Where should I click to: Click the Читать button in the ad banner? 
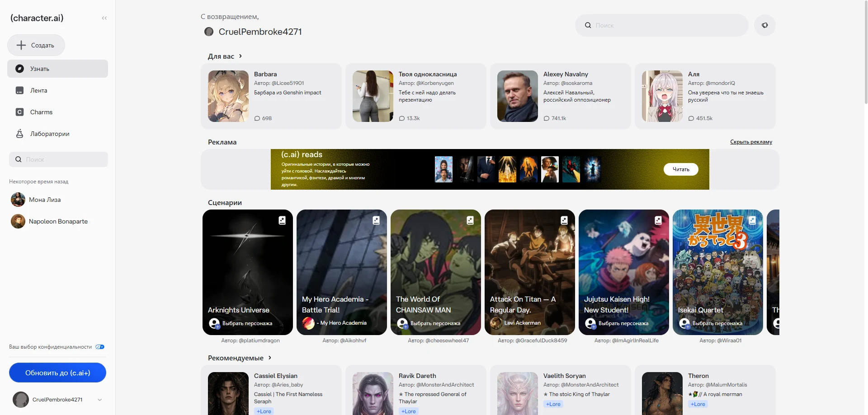tap(681, 169)
